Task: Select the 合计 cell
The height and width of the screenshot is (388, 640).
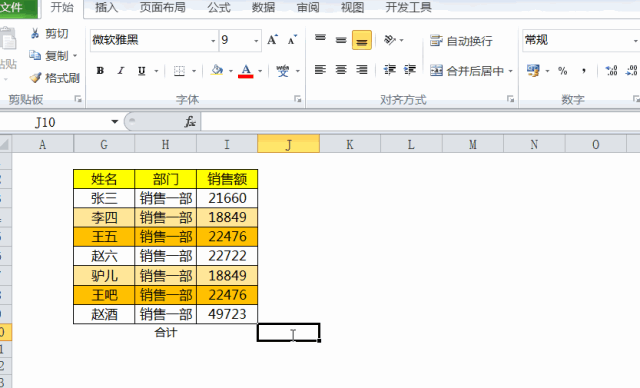Action: [x=166, y=333]
